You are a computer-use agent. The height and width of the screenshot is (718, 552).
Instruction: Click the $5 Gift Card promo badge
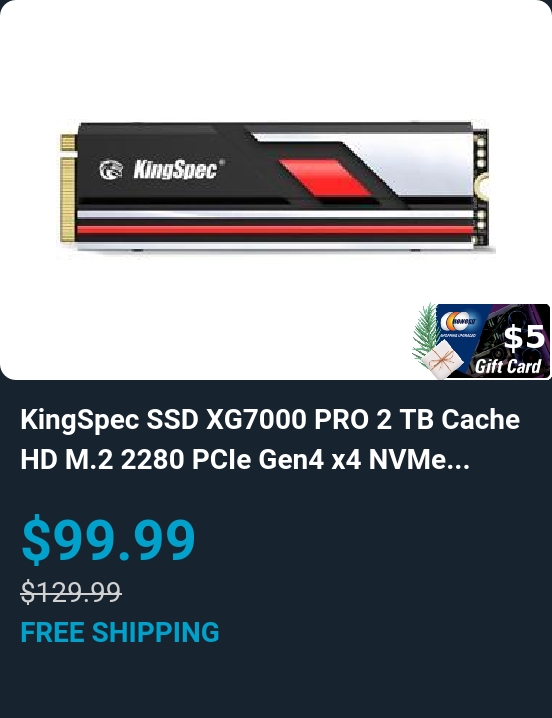[481, 341]
